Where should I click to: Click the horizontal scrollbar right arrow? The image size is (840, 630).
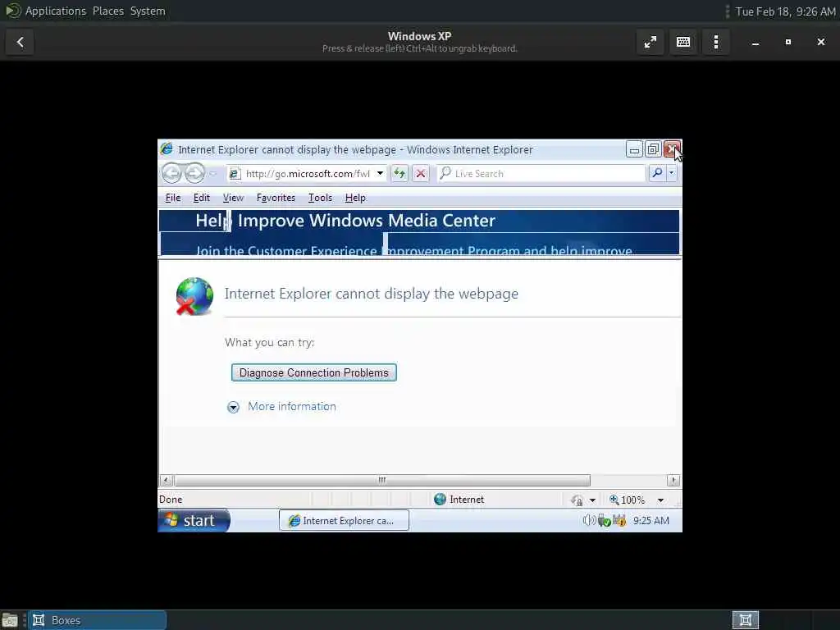pos(673,480)
